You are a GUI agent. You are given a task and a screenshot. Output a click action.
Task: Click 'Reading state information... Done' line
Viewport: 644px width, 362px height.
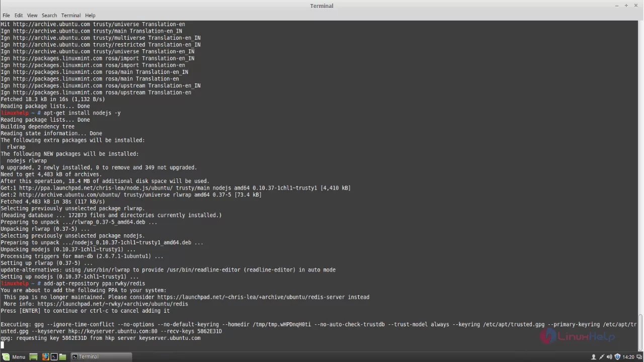pos(51,134)
